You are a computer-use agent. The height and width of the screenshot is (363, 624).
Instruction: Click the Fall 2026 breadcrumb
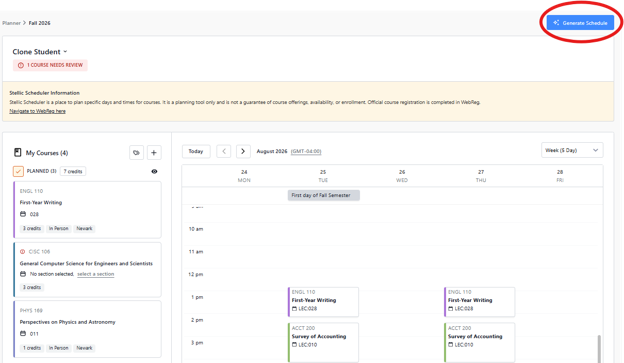click(x=39, y=23)
